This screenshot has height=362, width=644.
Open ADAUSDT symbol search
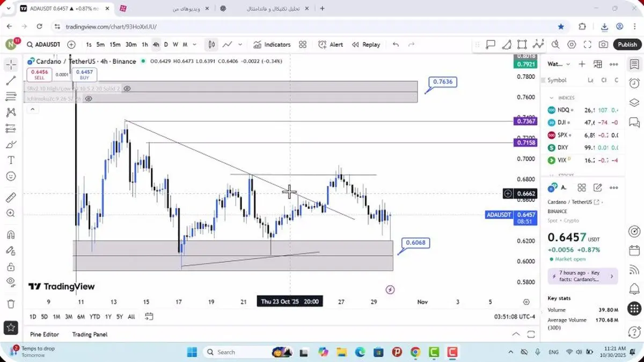tap(43, 45)
